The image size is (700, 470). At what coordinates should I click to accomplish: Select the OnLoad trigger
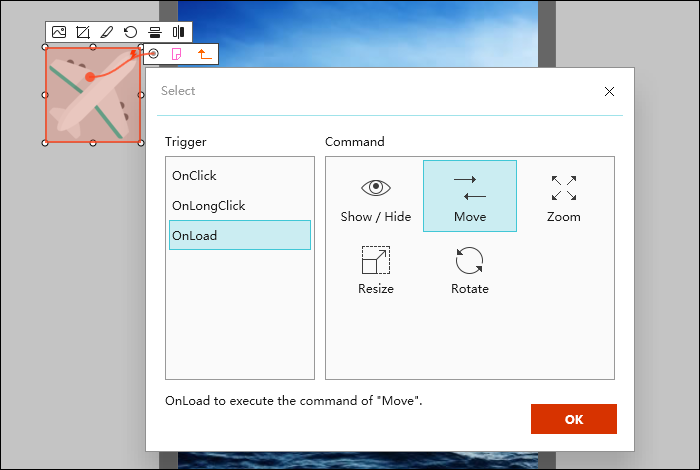pyautogui.click(x=240, y=235)
